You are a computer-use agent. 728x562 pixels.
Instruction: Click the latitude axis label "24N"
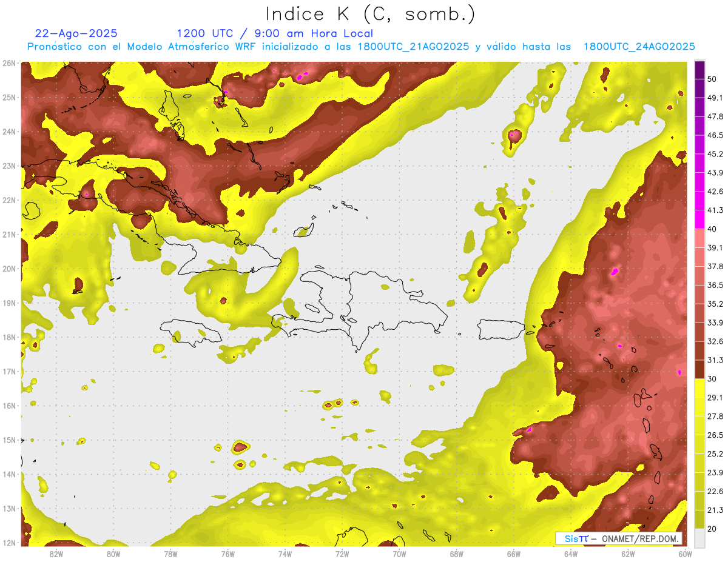coord(9,132)
